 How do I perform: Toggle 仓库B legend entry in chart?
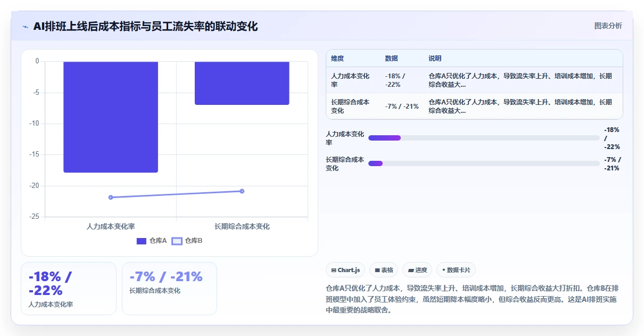pos(187,241)
